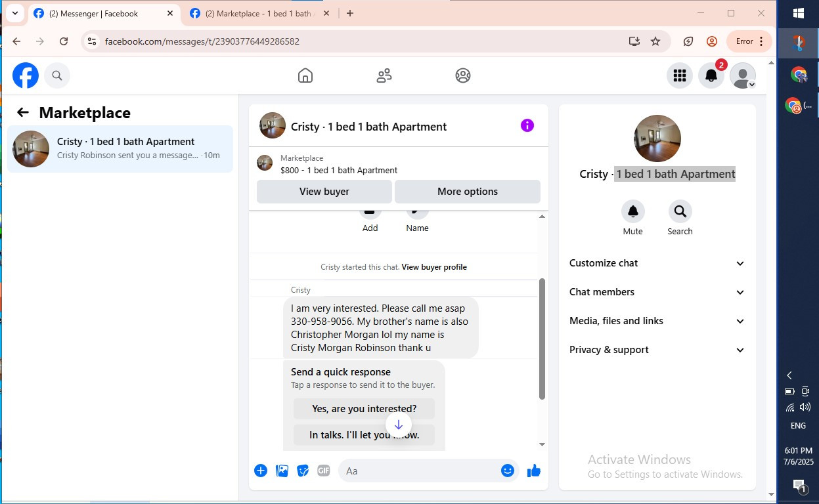Choose a sticker with the sticker icon

coord(303,471)
